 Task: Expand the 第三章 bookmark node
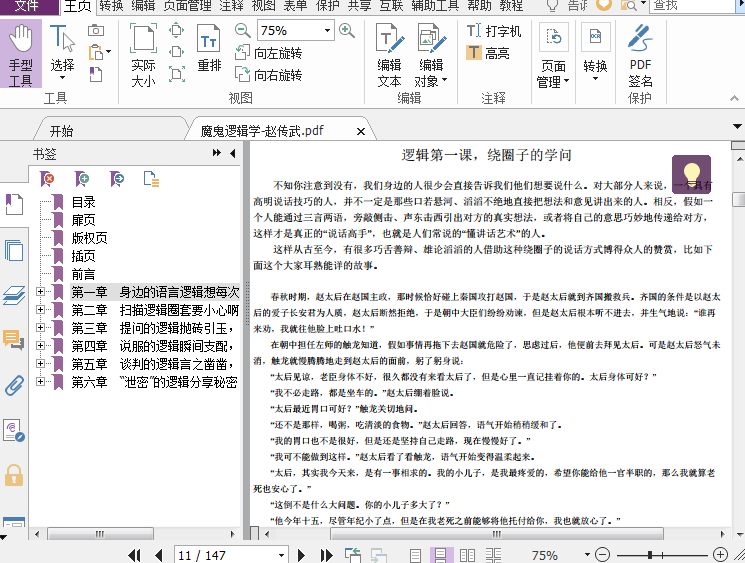click(40, 328)
